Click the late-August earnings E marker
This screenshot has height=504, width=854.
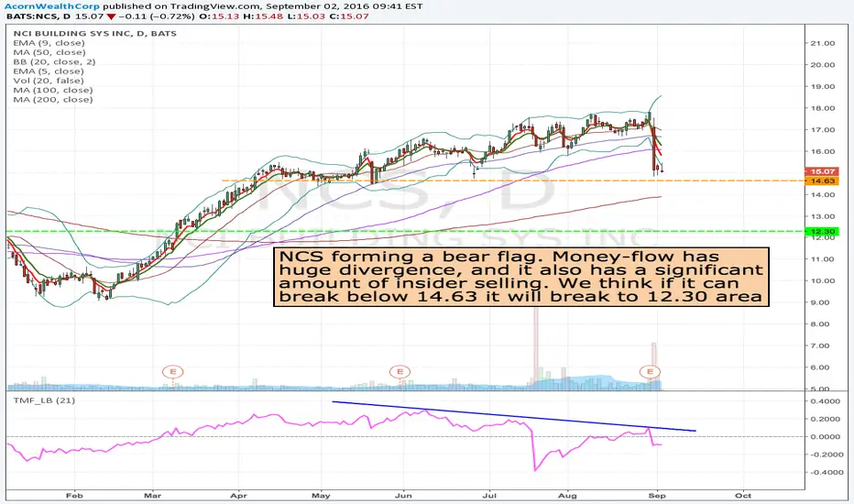(650, 372)
